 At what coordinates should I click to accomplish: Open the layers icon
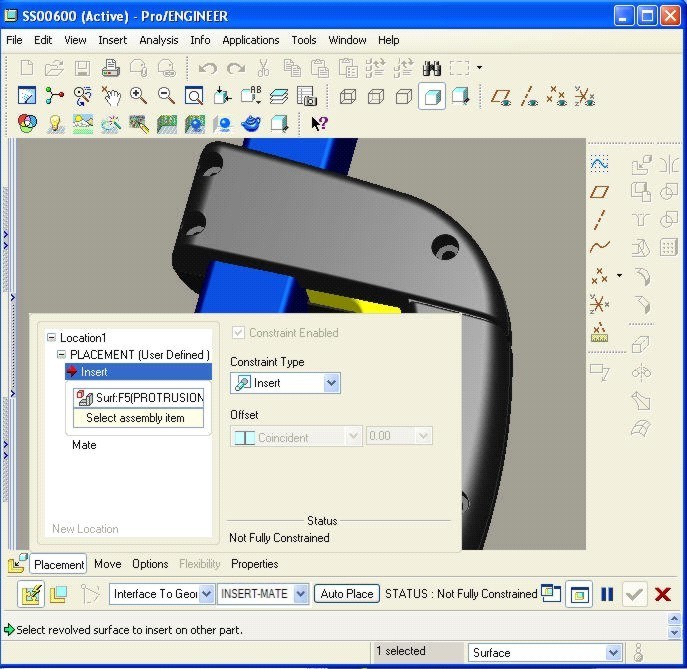coord(279,96)
